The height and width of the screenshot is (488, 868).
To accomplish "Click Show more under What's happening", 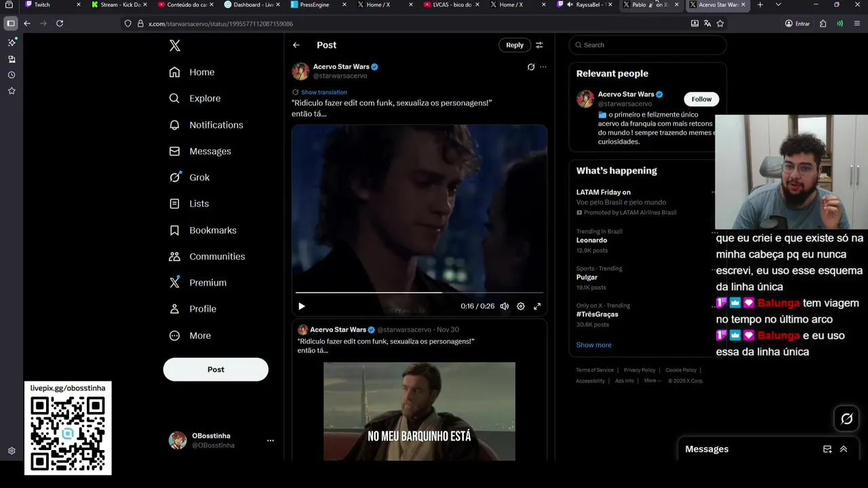I will 593,345.
